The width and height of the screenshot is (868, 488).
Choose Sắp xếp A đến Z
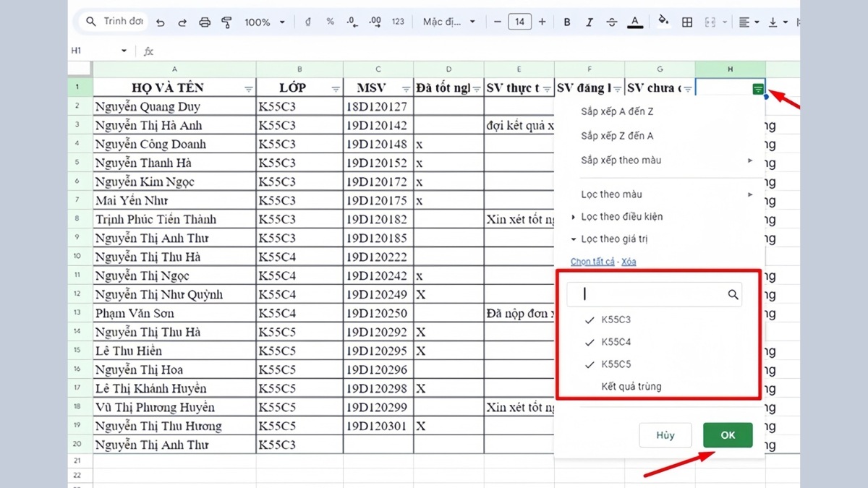617,111
